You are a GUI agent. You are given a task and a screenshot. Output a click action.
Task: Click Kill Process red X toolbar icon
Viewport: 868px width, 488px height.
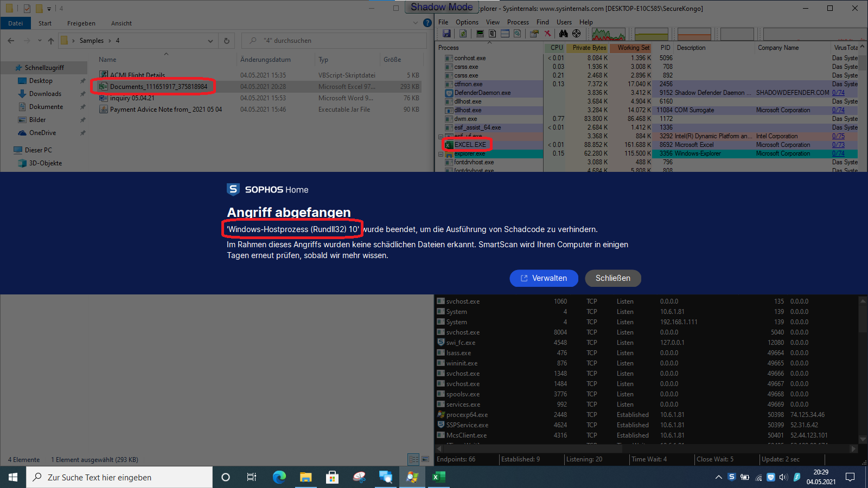(x=548, y=34)
